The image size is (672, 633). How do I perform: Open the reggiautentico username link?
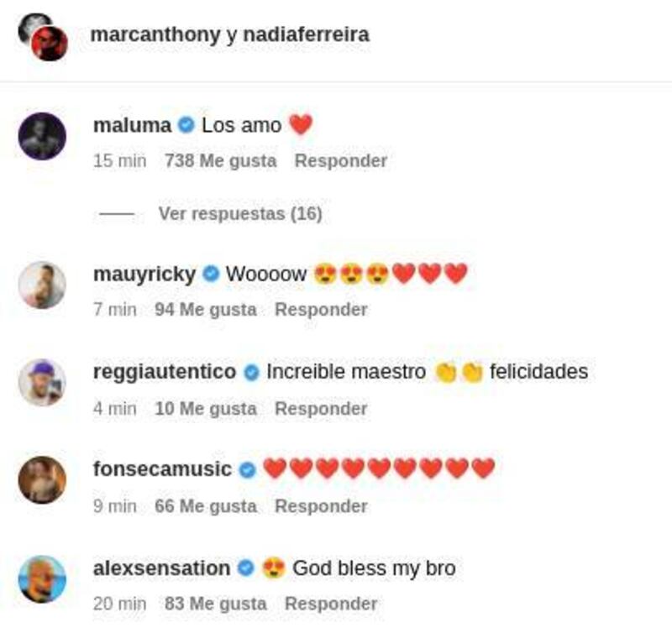coord(165,372)
